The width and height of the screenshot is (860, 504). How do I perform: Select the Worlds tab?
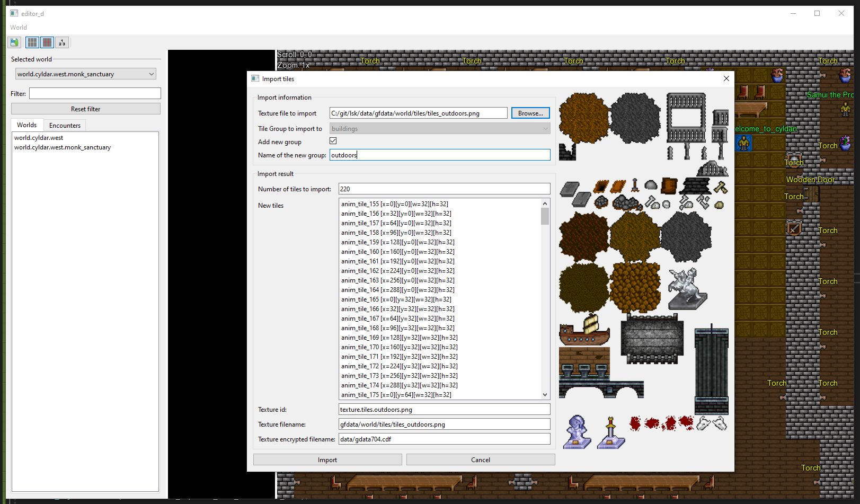(26, 125)
